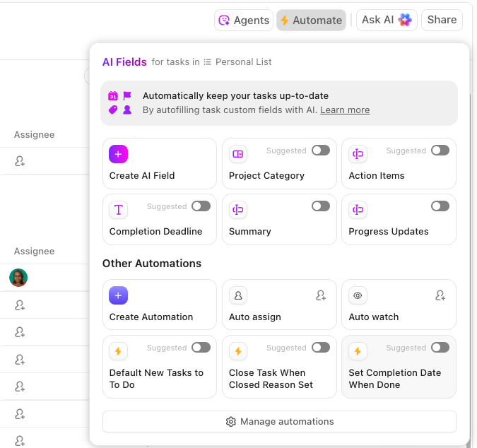Click the assignee avatar photo
Viewport: 477px width, 448px height.
tap(18, 278)
